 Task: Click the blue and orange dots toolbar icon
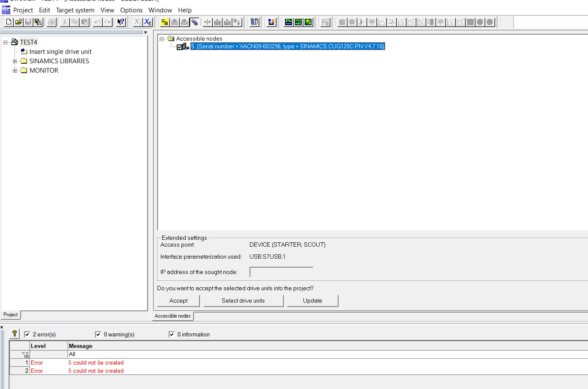coord(271,22)
